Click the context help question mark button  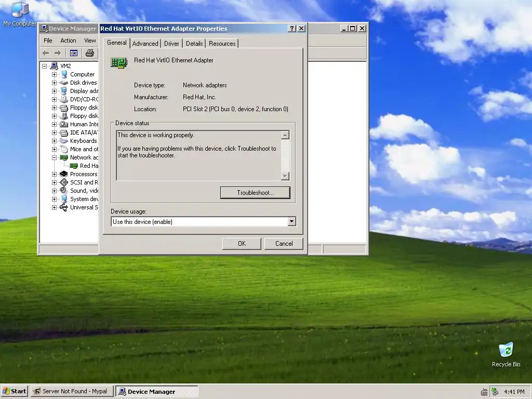[x=292, y=29]
